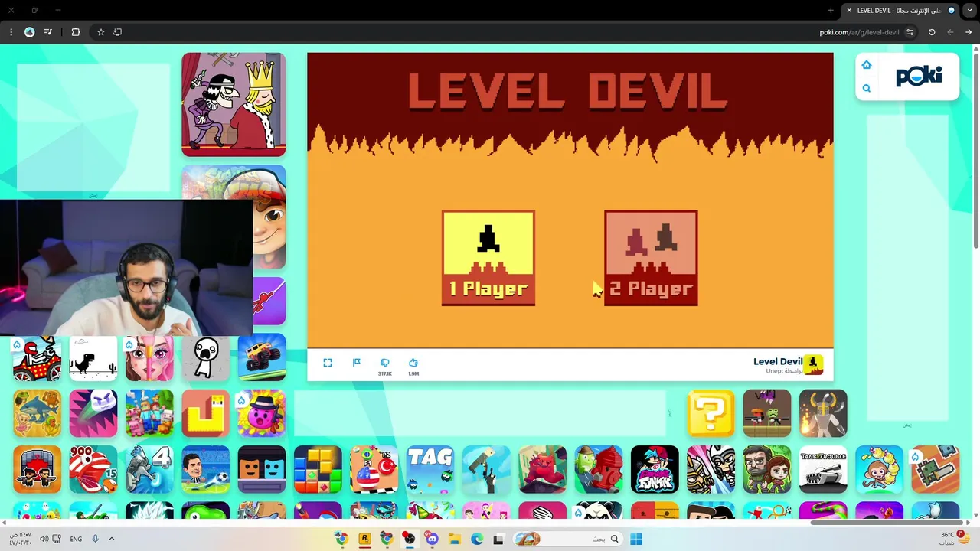Screen dimensions: 980x551
Task: Open the shark and animals game
Action: click(38, 413)
